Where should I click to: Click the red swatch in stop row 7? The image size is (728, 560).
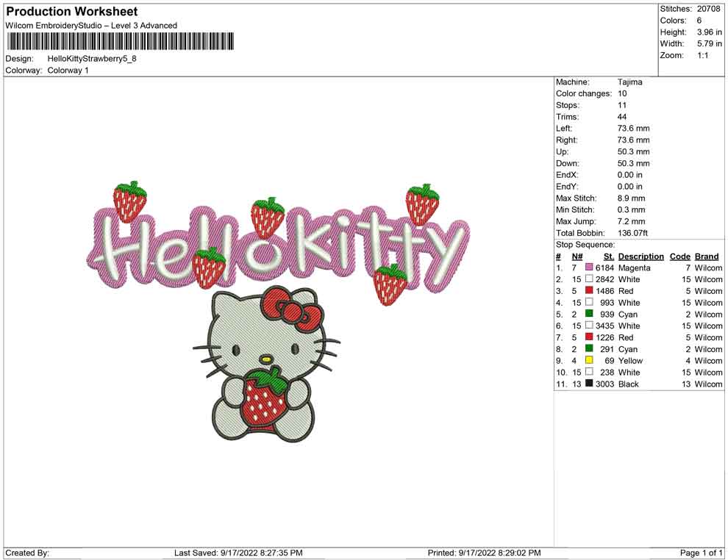pos(589,337)
